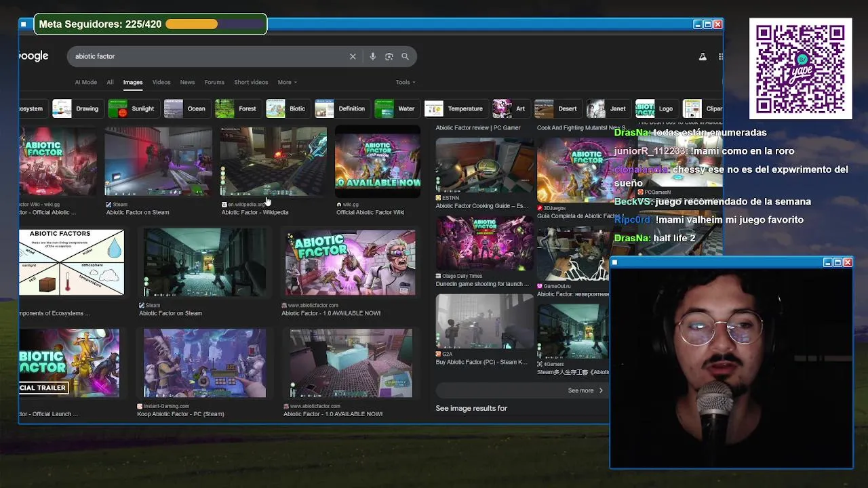Screen dimensions: 868x488
Task: Click Ripc0rd chat message about valheim
Action: (709, 220)
